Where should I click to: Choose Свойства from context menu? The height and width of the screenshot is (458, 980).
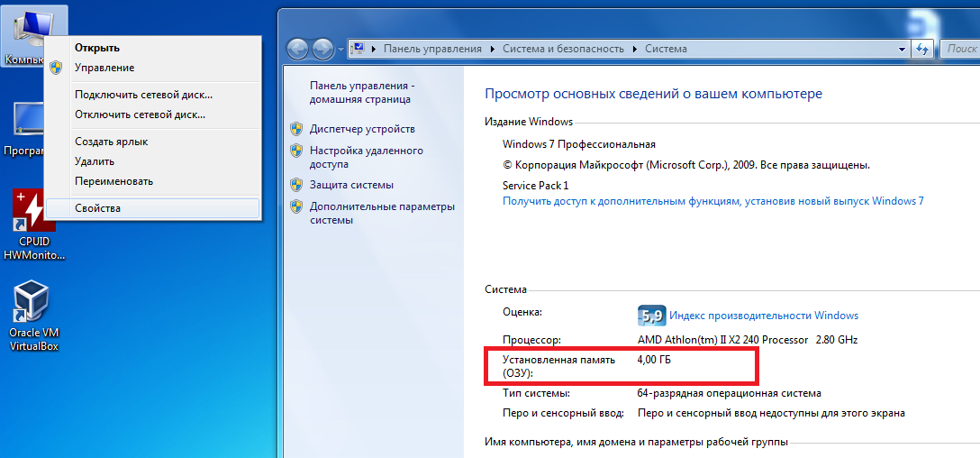[152, 208]
